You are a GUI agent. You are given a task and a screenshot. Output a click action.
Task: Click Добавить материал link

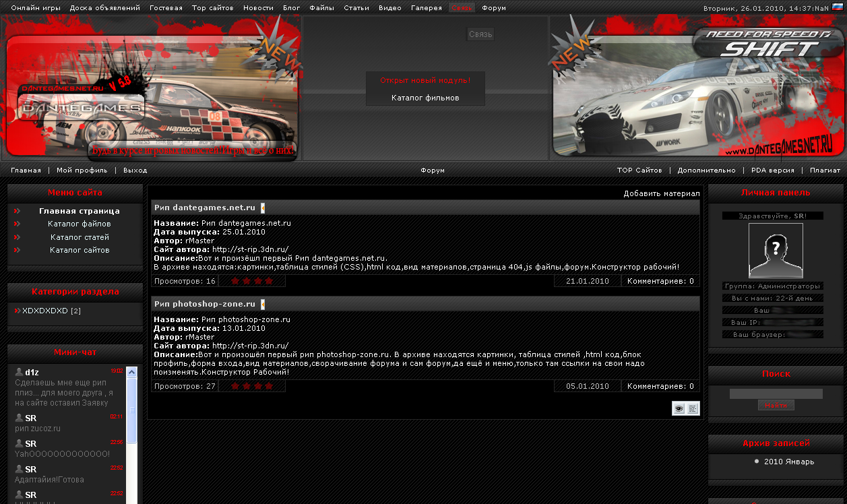(x=661, y=193)
